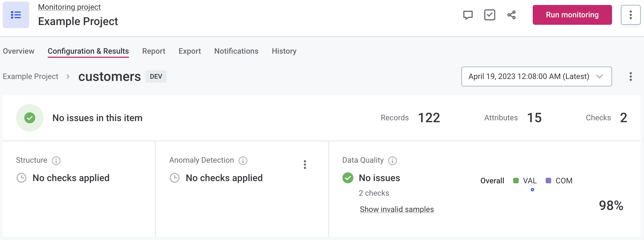The height and width of the screenshot is (240, 644).
Task: Open the navigation list menu icon
Action: [x=16, y=15]
